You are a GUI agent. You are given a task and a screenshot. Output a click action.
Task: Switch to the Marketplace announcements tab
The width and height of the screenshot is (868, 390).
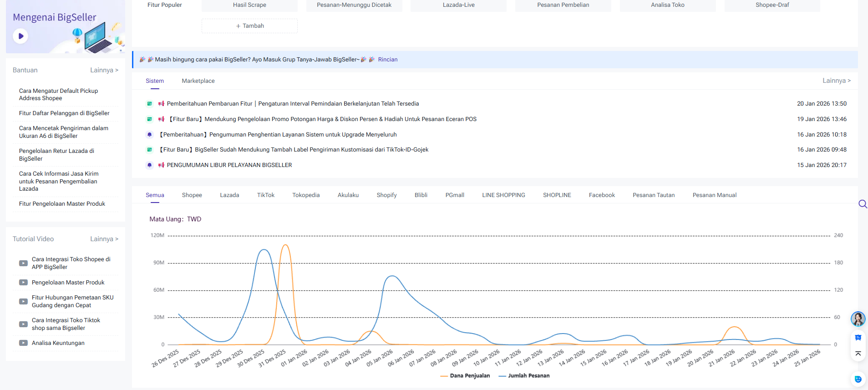(x=198, y=81)
